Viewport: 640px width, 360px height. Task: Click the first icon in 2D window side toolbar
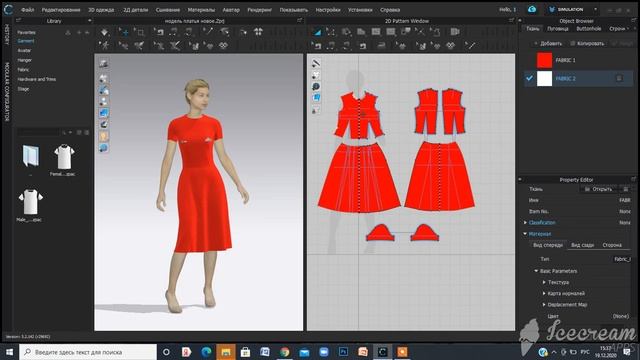316,64
